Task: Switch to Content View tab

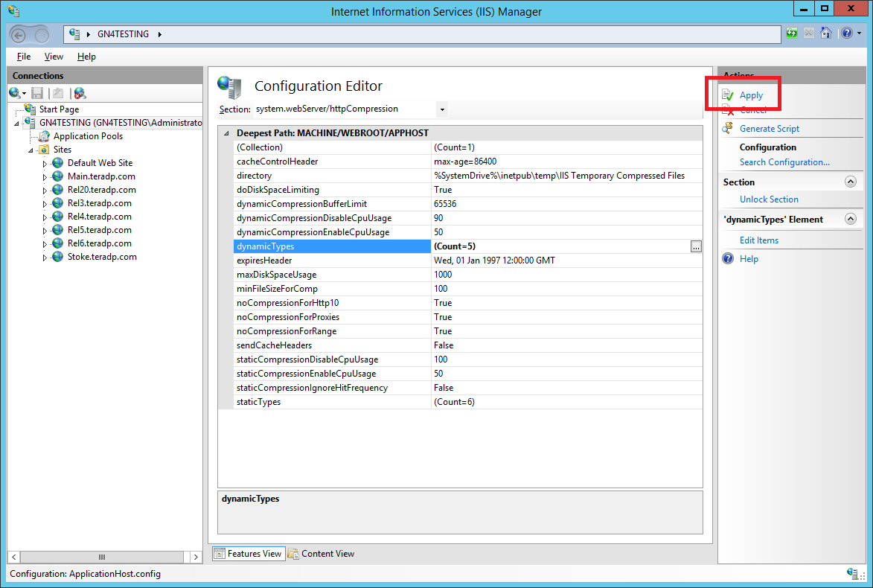Action: 322,554
